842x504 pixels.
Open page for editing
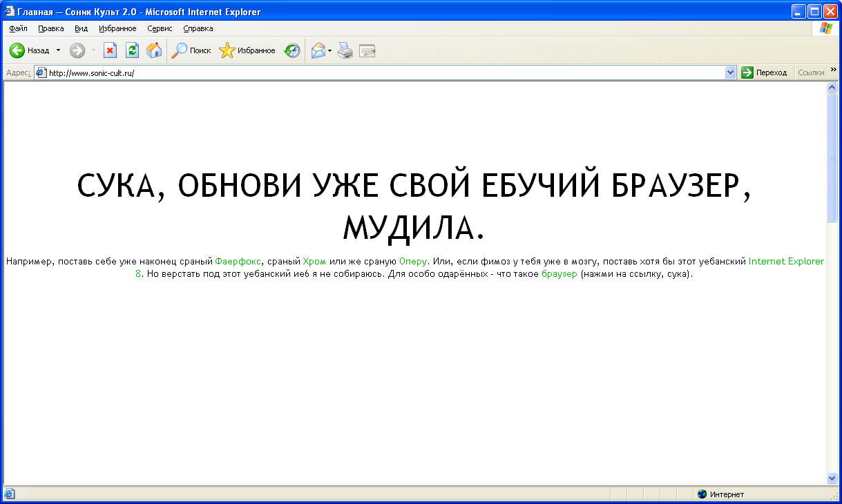click(x=367, y=50)
